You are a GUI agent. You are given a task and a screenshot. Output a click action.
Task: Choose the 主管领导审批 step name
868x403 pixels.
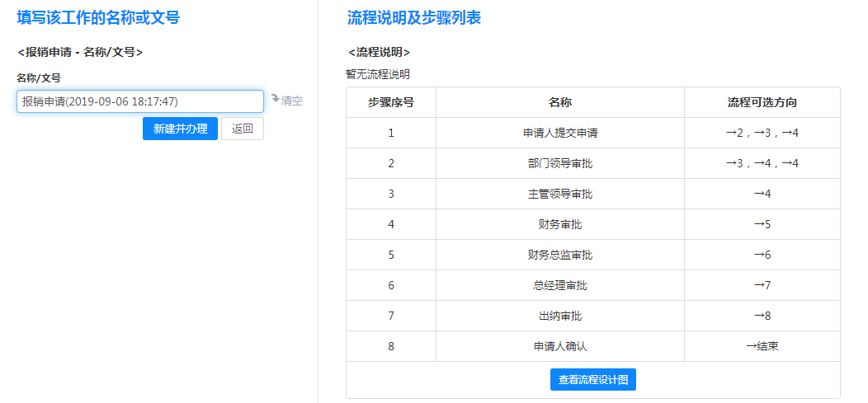[560, 194]
